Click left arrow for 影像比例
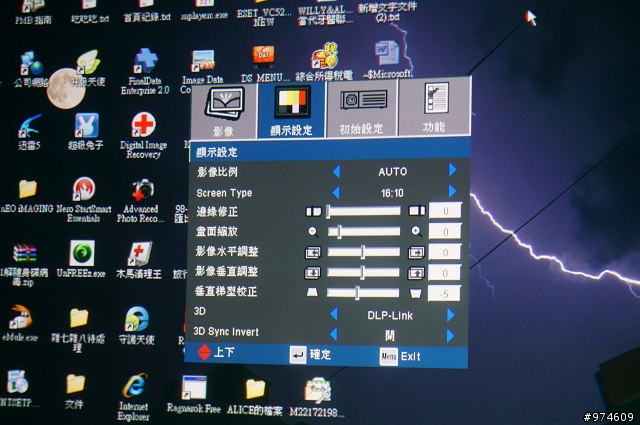Screen dimensions: 640x425 click(x=336, y=171)
